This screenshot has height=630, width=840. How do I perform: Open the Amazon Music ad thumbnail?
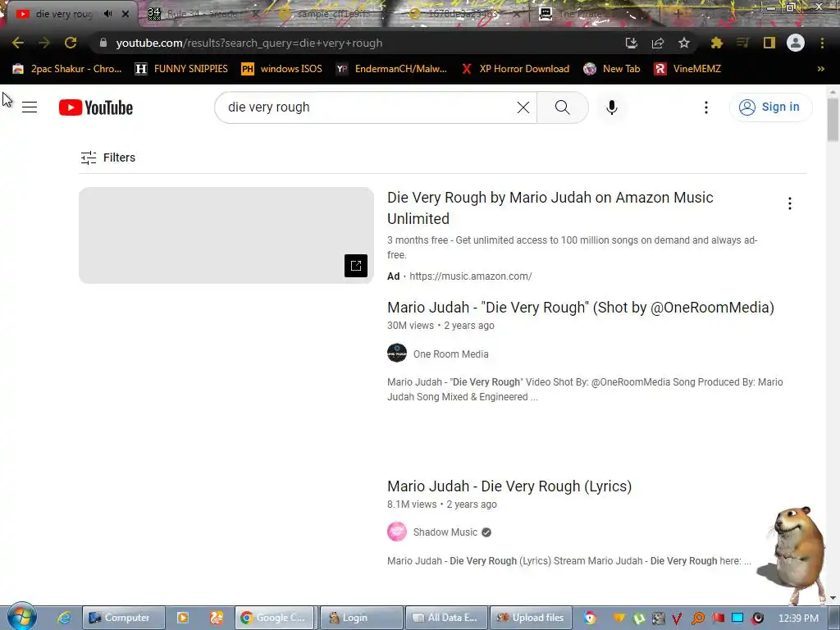(226, 235)
